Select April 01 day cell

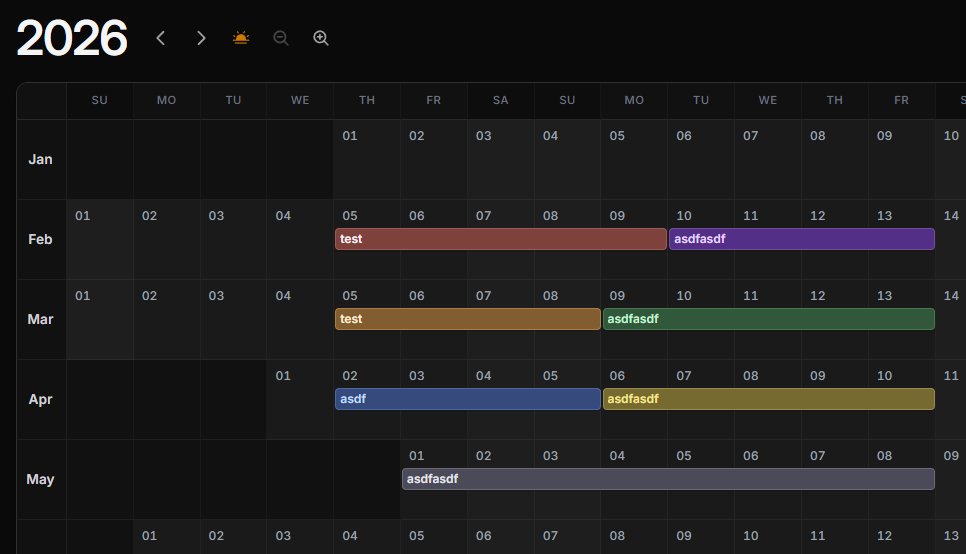(x=300, y=400)
